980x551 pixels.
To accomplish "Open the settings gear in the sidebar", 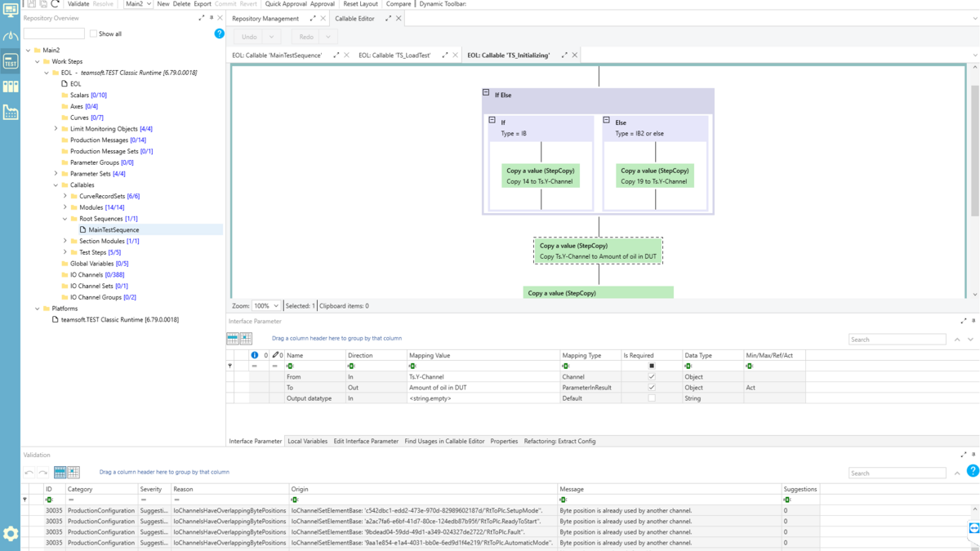I will point(10,533).
